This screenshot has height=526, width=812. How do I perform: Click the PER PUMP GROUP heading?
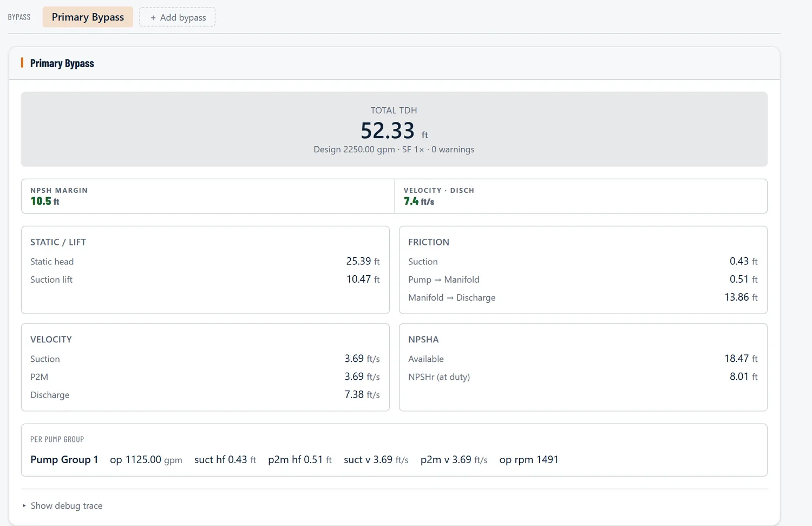pos(57,439)
